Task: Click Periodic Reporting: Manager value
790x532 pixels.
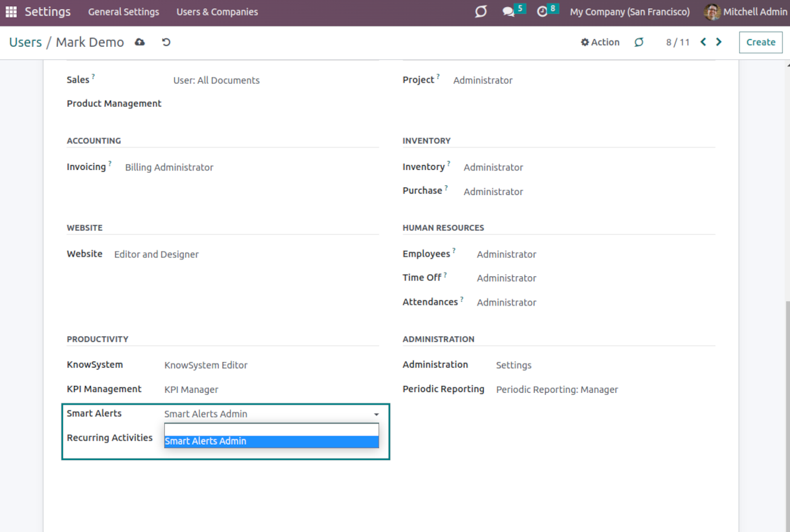Action: [557, 389]
